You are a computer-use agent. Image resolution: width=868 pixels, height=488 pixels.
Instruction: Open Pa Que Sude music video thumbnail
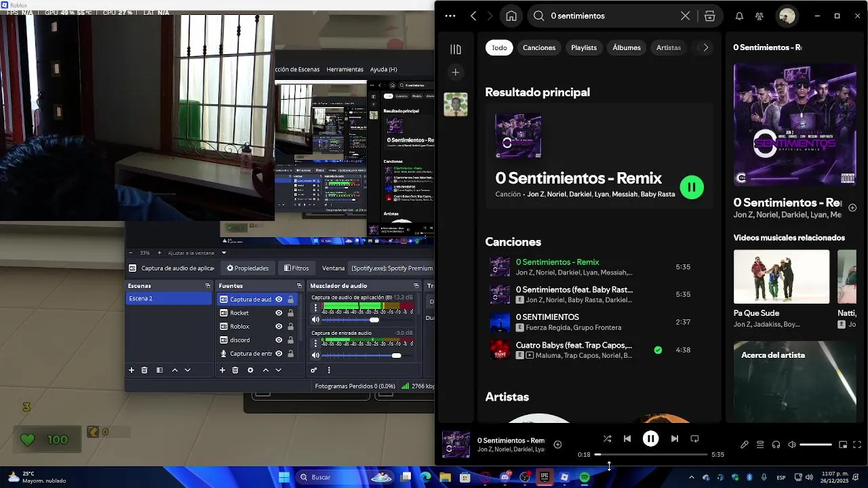click(x=781, y=277)
